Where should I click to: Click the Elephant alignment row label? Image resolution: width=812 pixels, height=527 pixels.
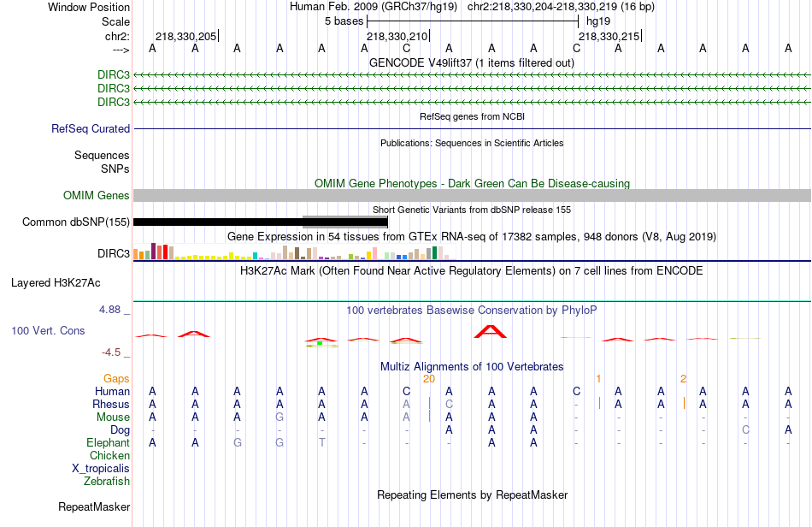pos(109,442)
